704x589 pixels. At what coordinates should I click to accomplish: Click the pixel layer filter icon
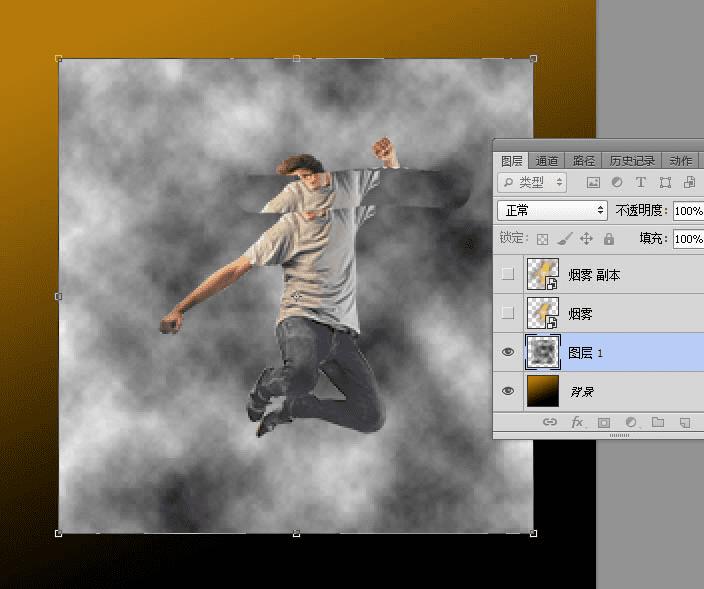pos(593,183)
